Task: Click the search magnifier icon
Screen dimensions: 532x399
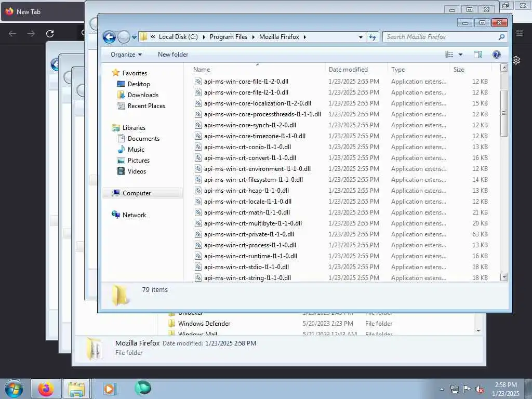Action: [501, 37]
